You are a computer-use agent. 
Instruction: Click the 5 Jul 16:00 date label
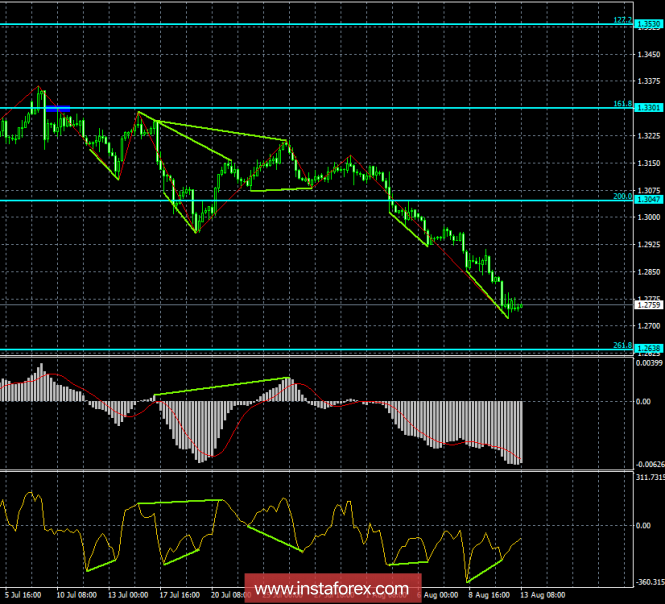point(21,596)
